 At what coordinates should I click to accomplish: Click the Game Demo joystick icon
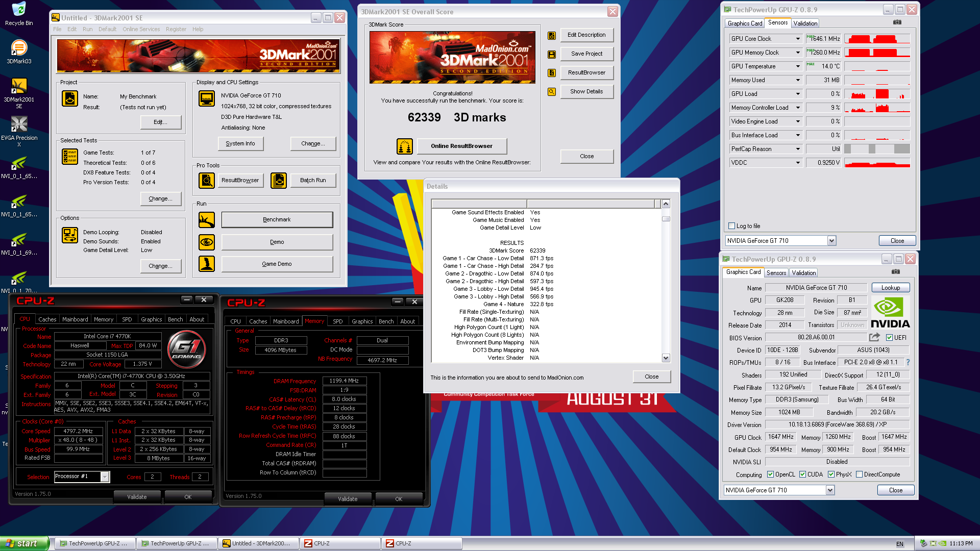pos(207,264)
